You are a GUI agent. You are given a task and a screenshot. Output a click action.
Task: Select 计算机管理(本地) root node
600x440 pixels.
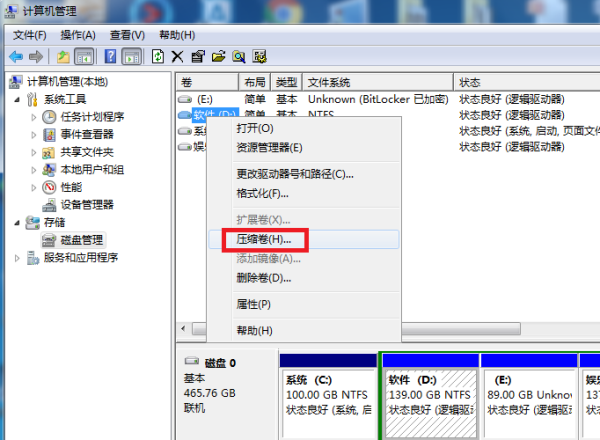coord(67,81)
